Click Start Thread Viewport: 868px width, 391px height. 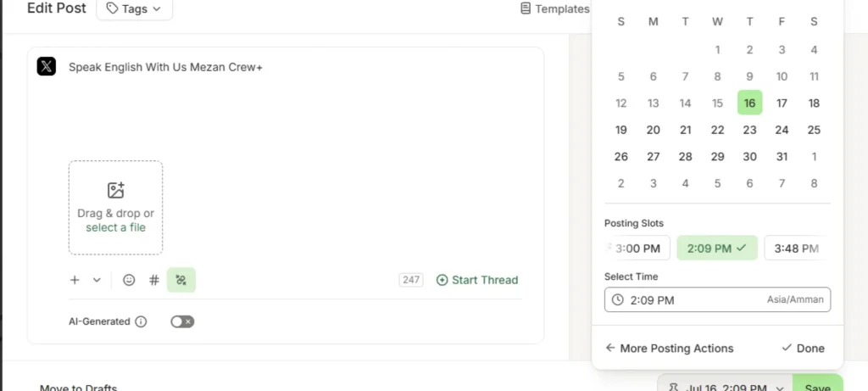tap(477, 280)
